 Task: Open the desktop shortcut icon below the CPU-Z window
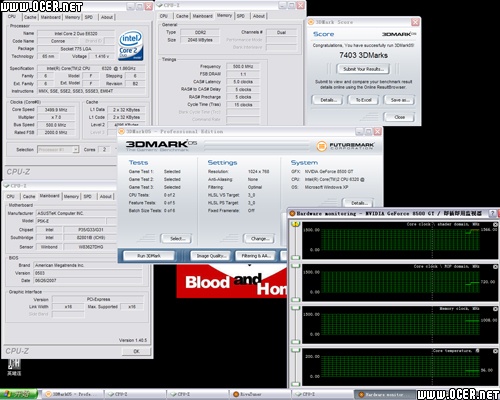[14, 367]
